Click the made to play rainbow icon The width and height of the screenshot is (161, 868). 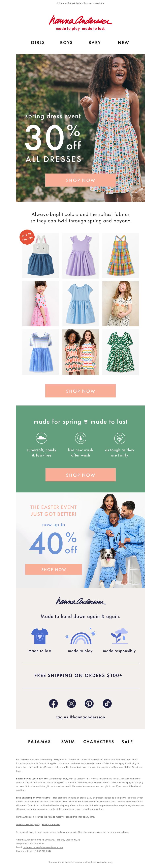80,636
